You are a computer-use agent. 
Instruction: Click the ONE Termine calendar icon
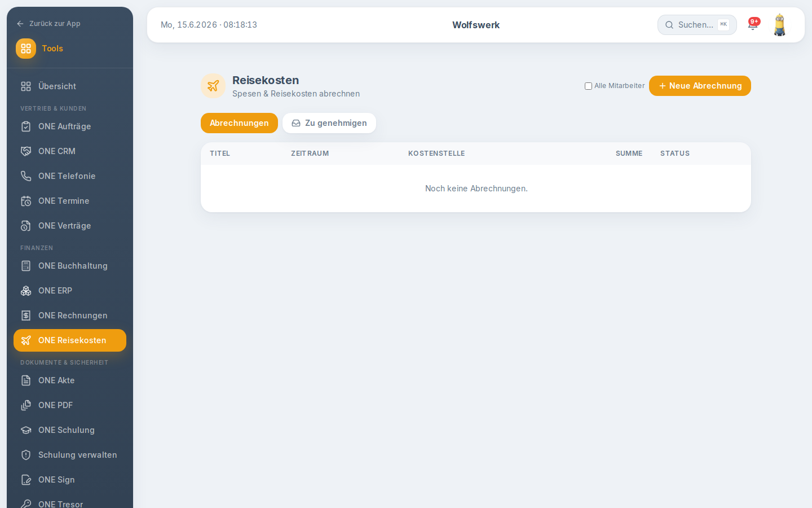pos(26,201)
